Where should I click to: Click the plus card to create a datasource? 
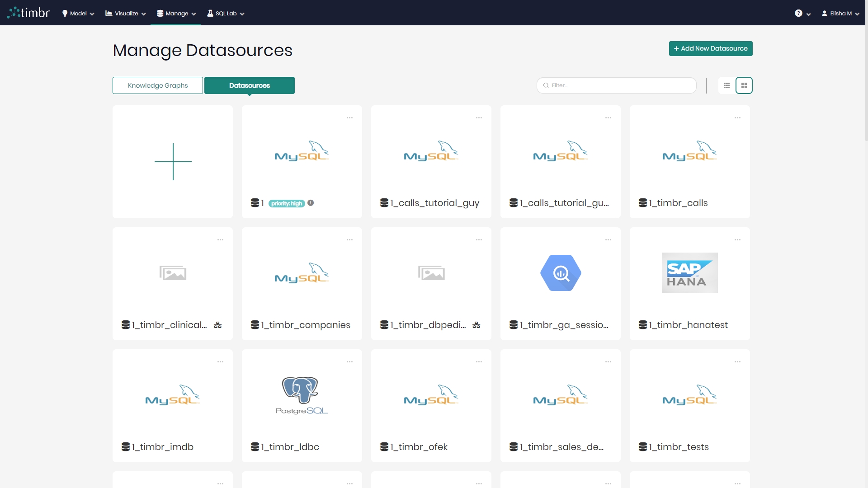[173, 161]
